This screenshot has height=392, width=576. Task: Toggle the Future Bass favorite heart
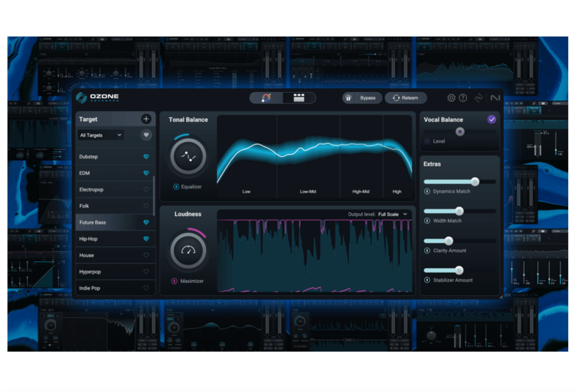146,222
